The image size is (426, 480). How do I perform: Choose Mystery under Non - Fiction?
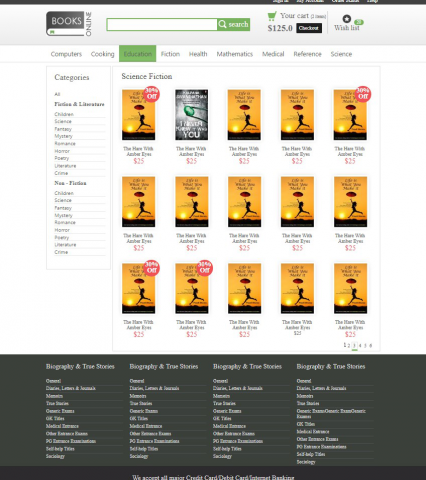point(63,215)
